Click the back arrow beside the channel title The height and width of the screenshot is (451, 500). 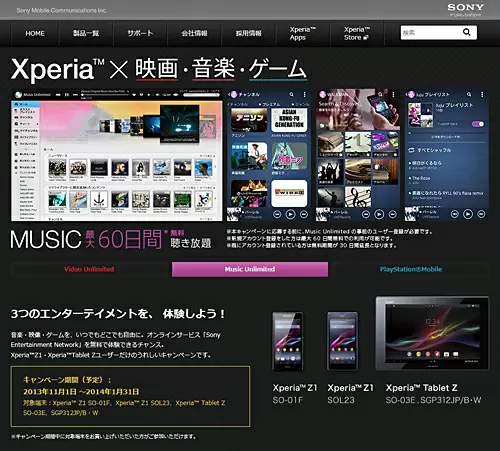click(229, 95)
